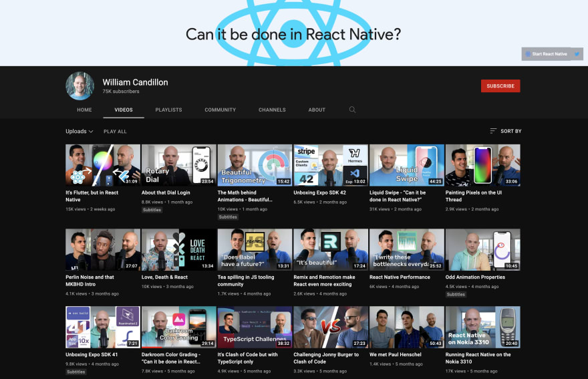Click title 'Unboxing Expo SDK 41'

coord(92,354)
